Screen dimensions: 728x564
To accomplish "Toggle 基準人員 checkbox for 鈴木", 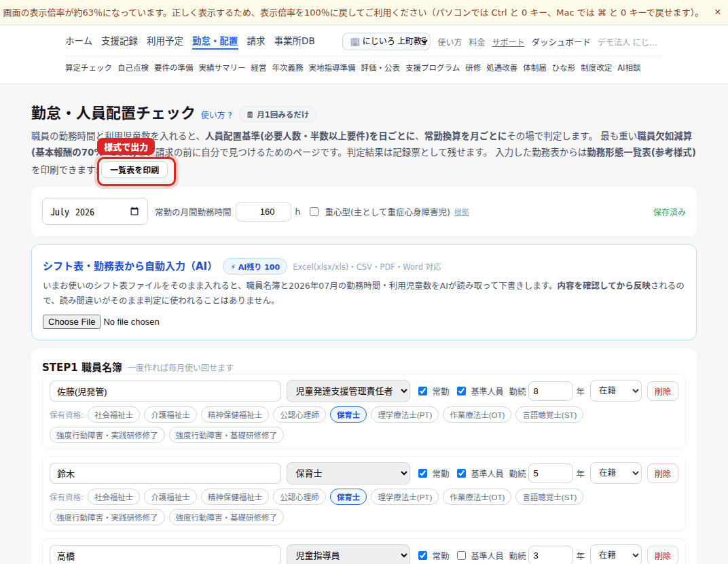I will point(461,474).
